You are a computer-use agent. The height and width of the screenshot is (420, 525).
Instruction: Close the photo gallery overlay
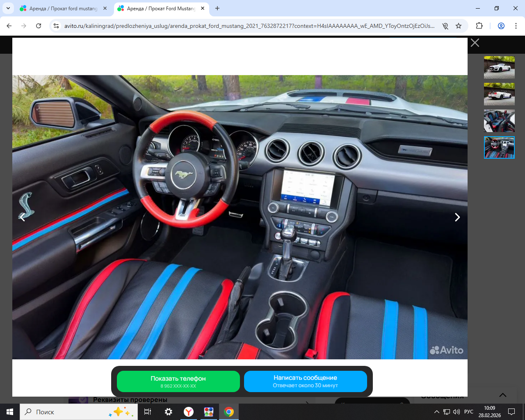[475, 43]
